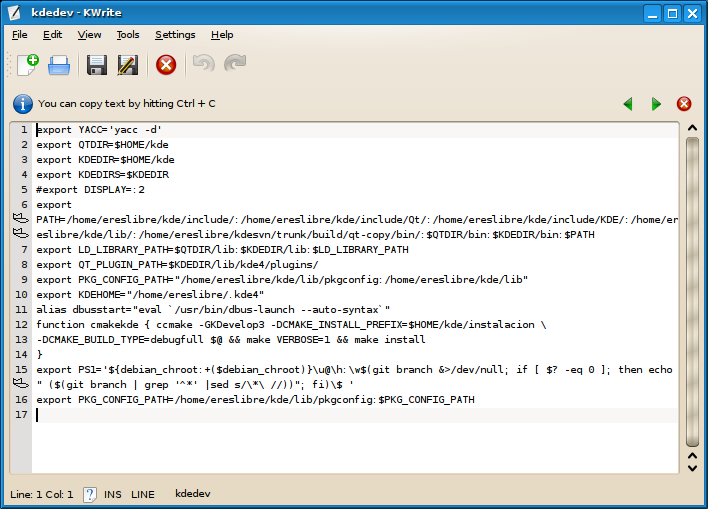Open the Tools menu
Screen dimensions: 708x509
click(128, 35)
